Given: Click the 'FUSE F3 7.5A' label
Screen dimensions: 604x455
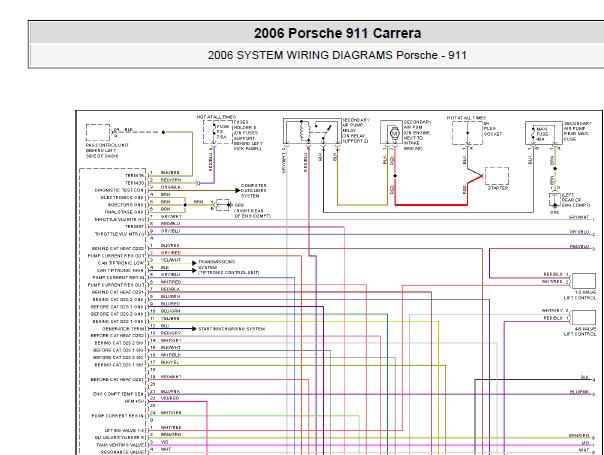Looking at the screenshot, I should [222, 132].
